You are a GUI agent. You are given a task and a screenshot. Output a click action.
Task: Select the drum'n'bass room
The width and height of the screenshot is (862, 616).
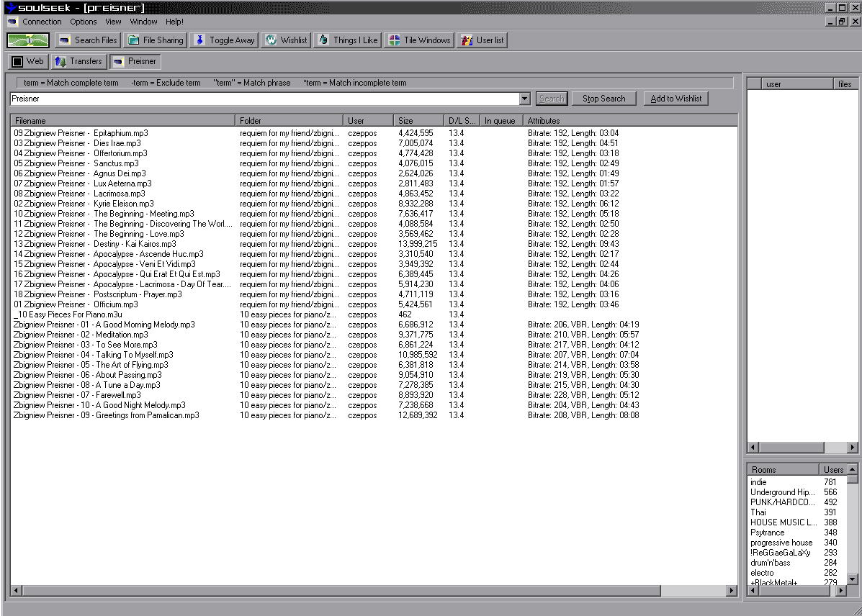771,563
